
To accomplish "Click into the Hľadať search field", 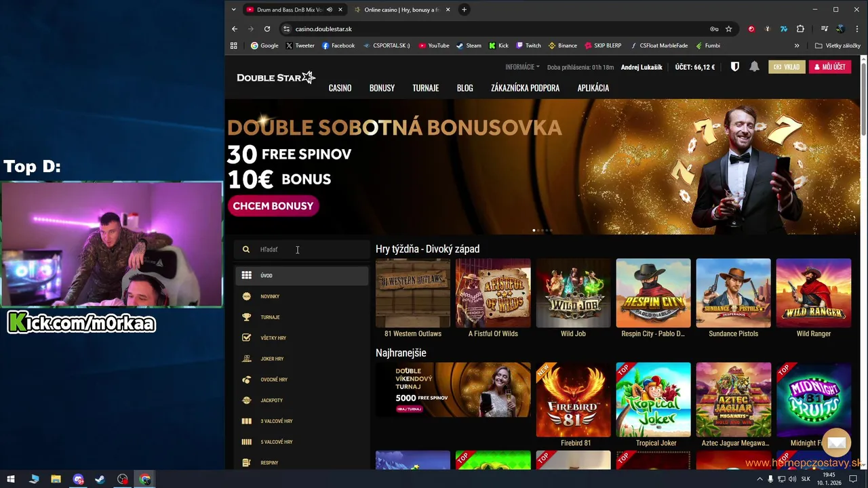I will tap(302, 249).
